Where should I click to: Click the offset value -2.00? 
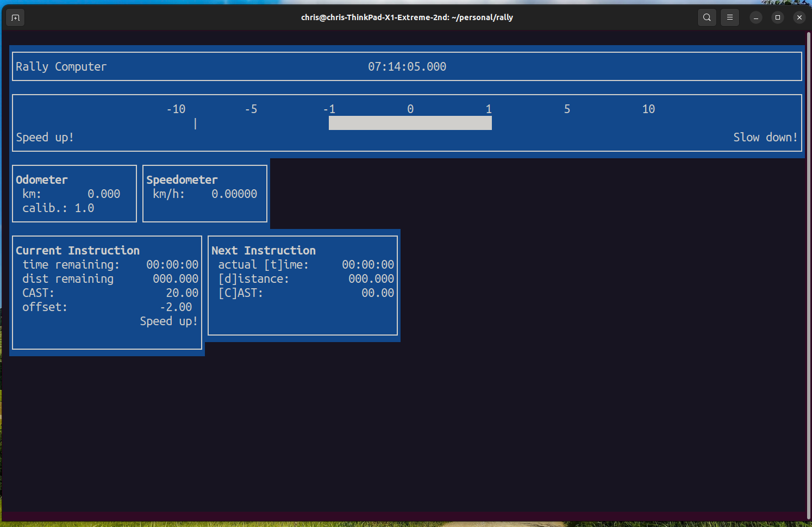(x=176, y=307)
